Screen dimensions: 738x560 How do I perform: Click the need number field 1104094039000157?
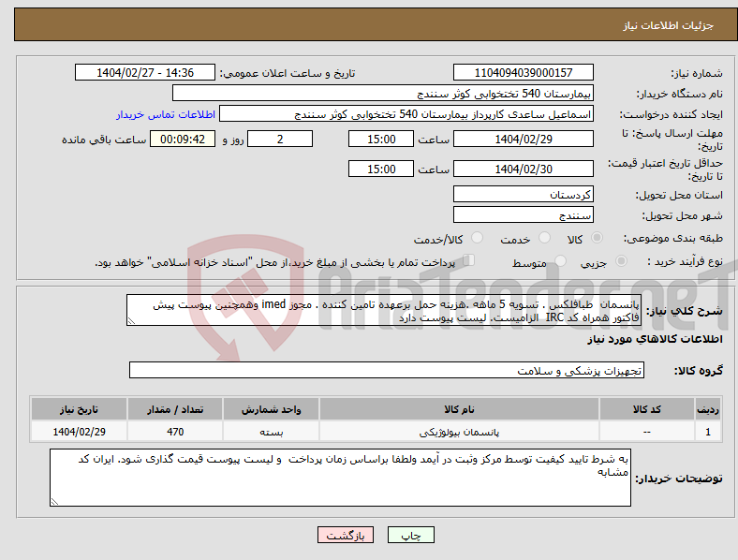click(523, 72)
